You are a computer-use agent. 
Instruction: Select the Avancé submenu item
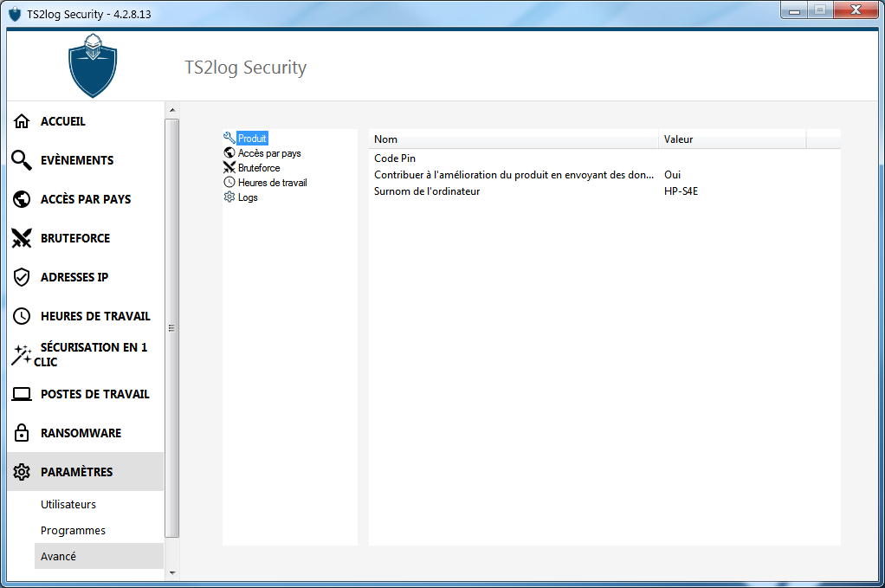pyautogui.click(x=99, y=557)
